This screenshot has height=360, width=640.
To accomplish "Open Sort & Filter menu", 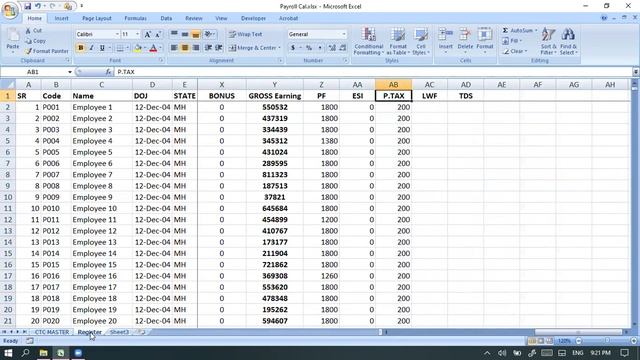I will point(548,41).
